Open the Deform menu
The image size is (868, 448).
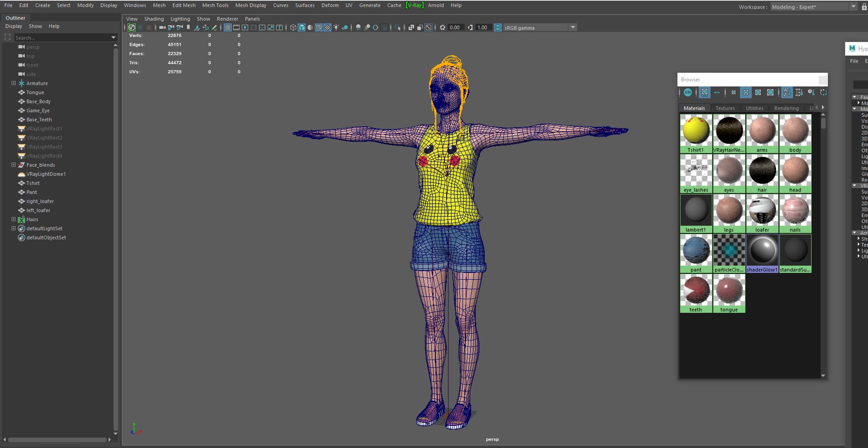(x=330, y=5)
